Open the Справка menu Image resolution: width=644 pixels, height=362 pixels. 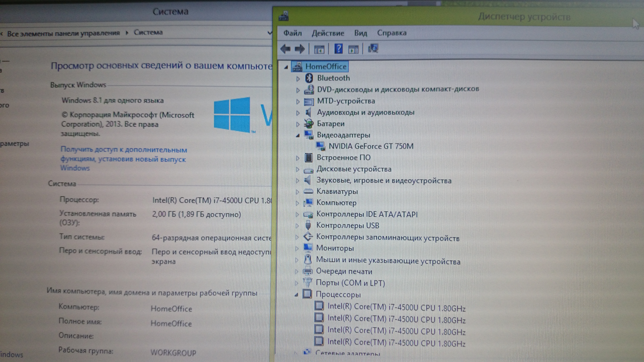pyautogui.click(x=392, y=33)
